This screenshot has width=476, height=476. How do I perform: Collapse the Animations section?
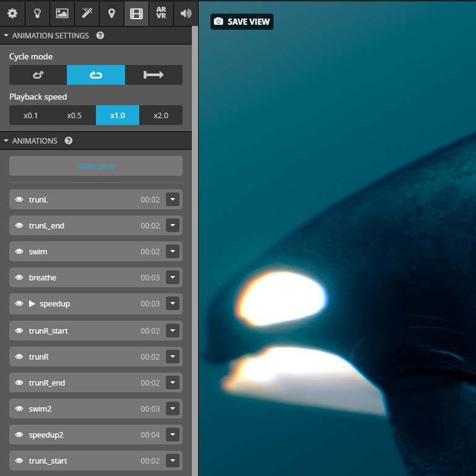click(x=6, y=141)
